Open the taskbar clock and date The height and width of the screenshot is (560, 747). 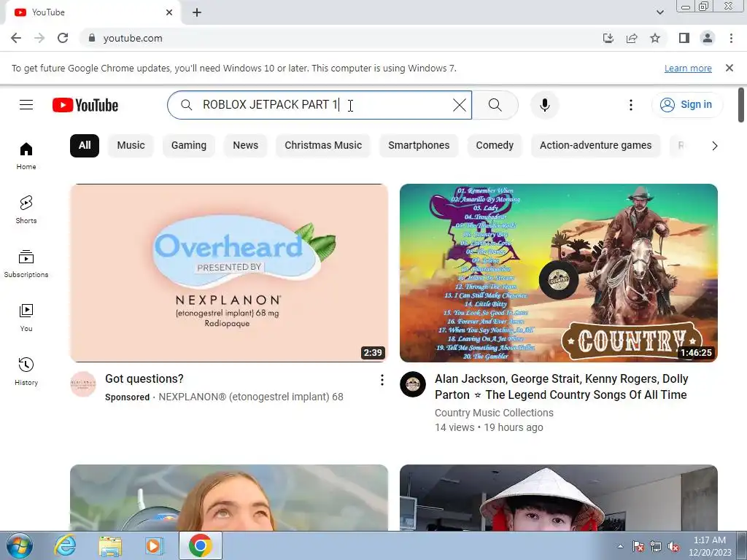(x=709, y=546)
